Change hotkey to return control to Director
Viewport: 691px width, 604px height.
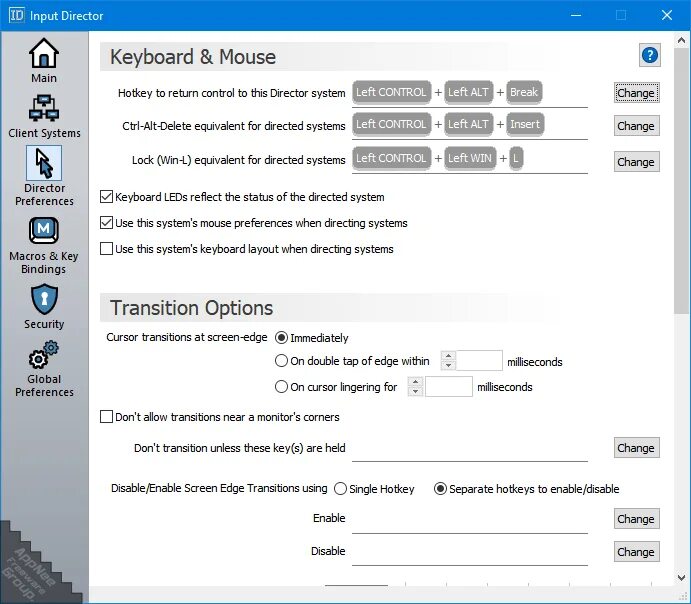(x=636, y=93)
